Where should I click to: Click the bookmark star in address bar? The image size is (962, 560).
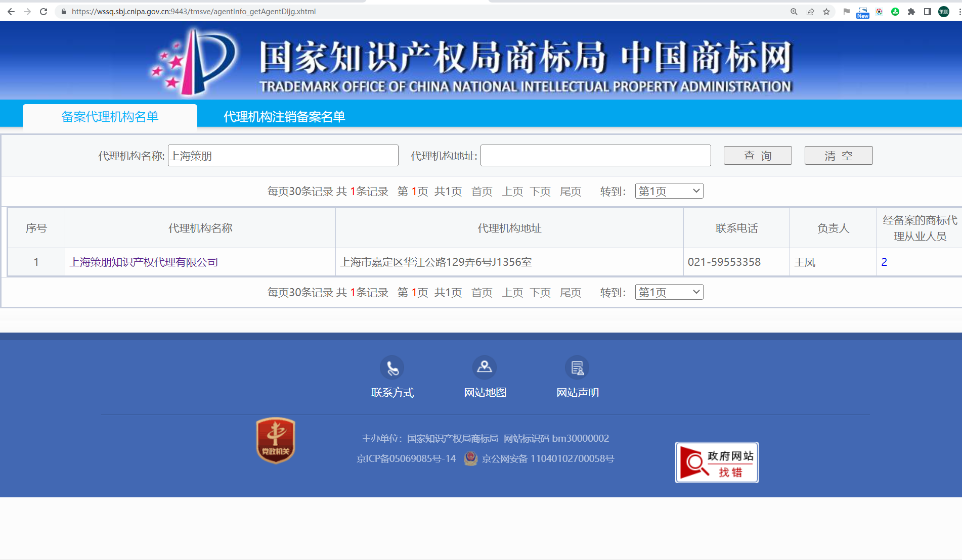click(x=826, y=11)
